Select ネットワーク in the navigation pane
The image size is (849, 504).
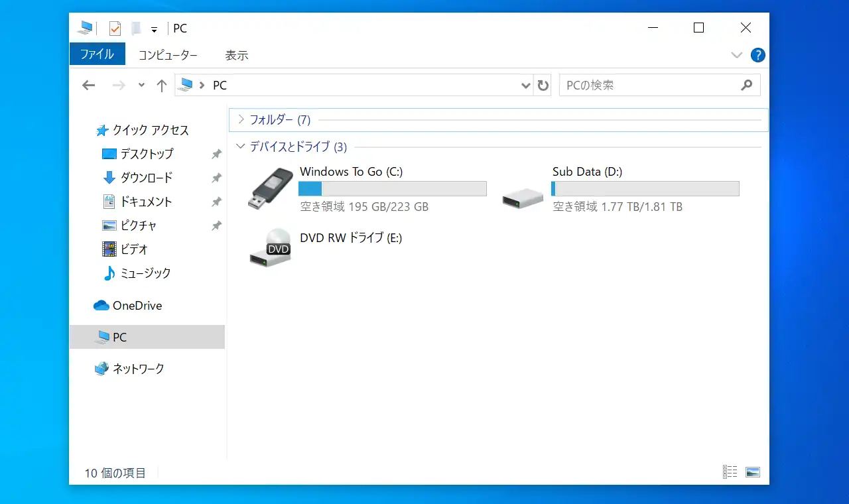click(x=138, y=369)
